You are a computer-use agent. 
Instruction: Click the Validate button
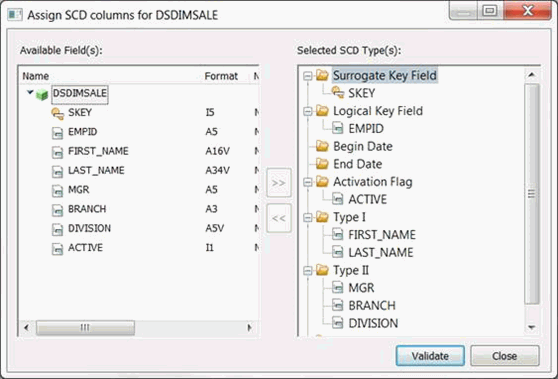pyautogui.click(x=430, y=356)
